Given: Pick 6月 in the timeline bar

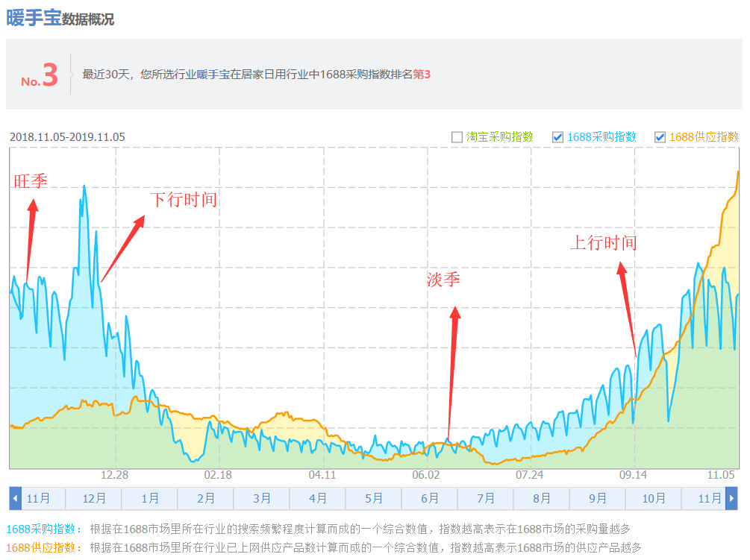Looking at the screenshot, I should (429, 498).
